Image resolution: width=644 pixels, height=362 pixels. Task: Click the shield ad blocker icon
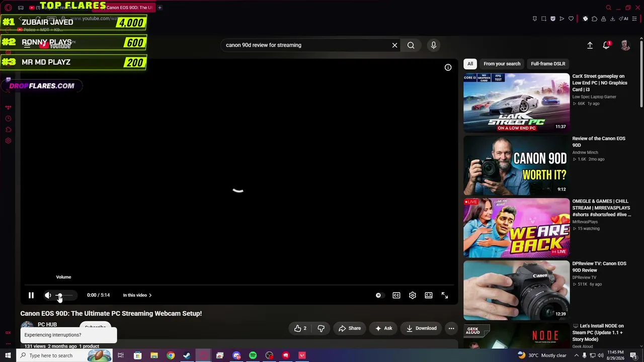(x=553, y=19)
